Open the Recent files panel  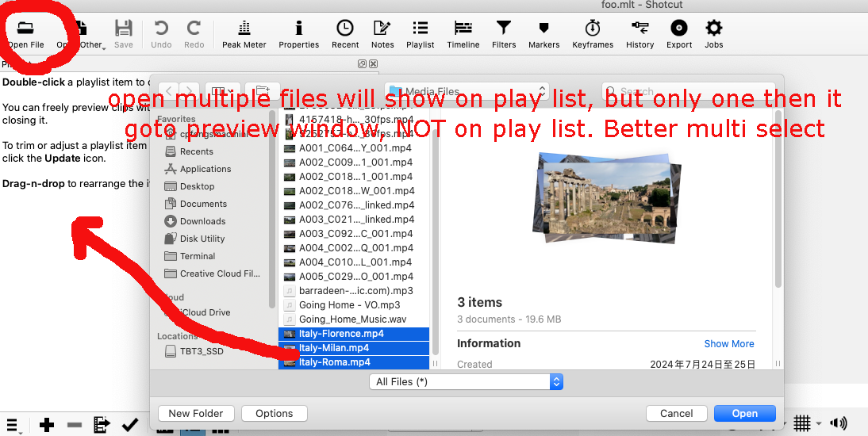345,34
